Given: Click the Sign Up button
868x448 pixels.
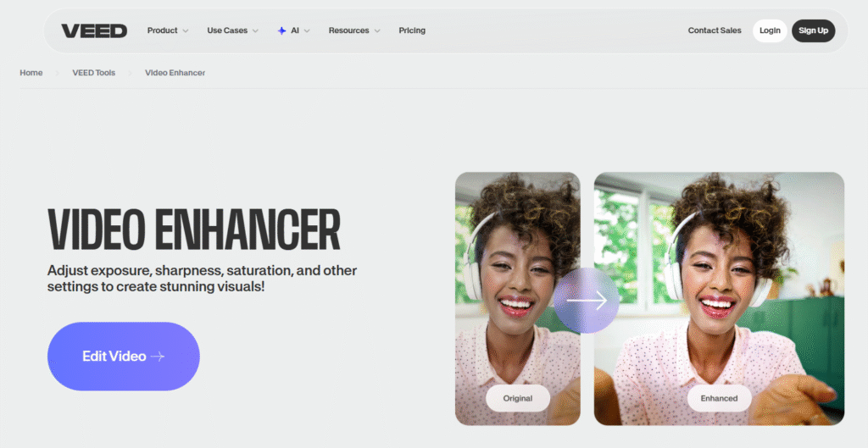Looking at the screenshot, I should pyautogui.click(x=813, y=30).
